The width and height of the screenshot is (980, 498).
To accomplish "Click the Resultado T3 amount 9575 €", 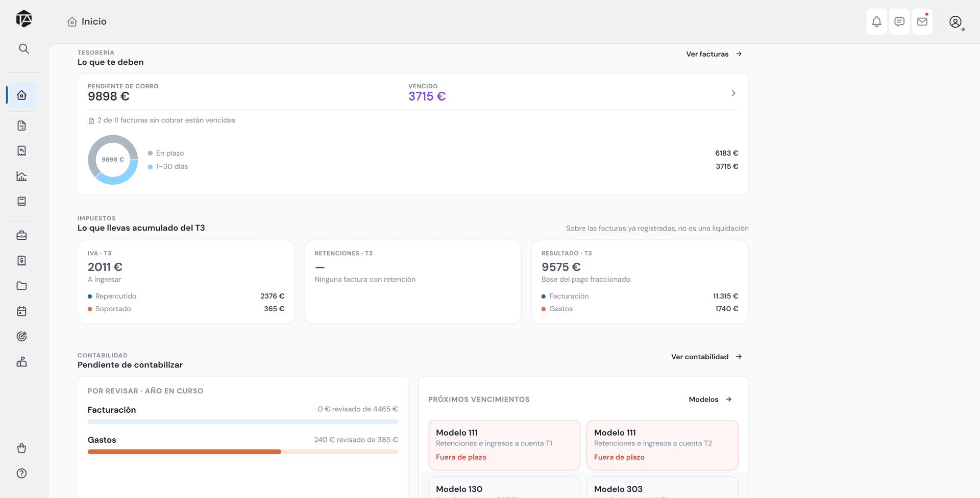I will tap(561, 267).
